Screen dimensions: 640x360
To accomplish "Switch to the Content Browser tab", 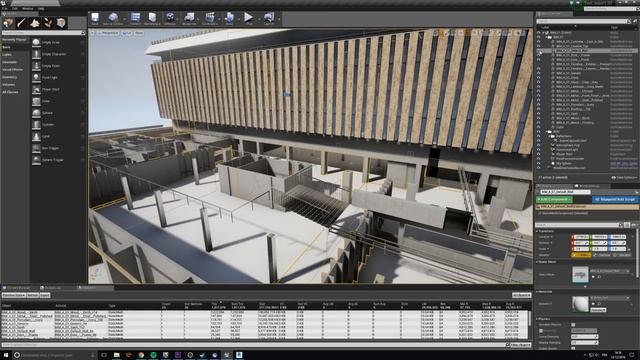I will [18, 288].
